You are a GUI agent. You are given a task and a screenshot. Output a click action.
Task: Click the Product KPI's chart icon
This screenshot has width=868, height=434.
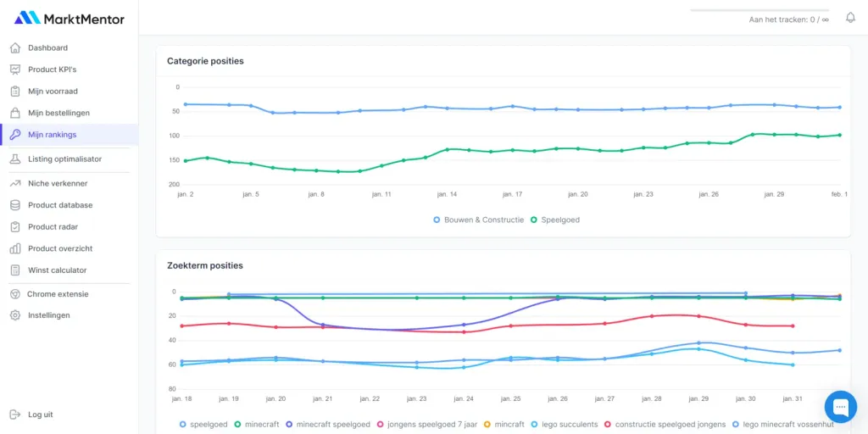[15, 70]
